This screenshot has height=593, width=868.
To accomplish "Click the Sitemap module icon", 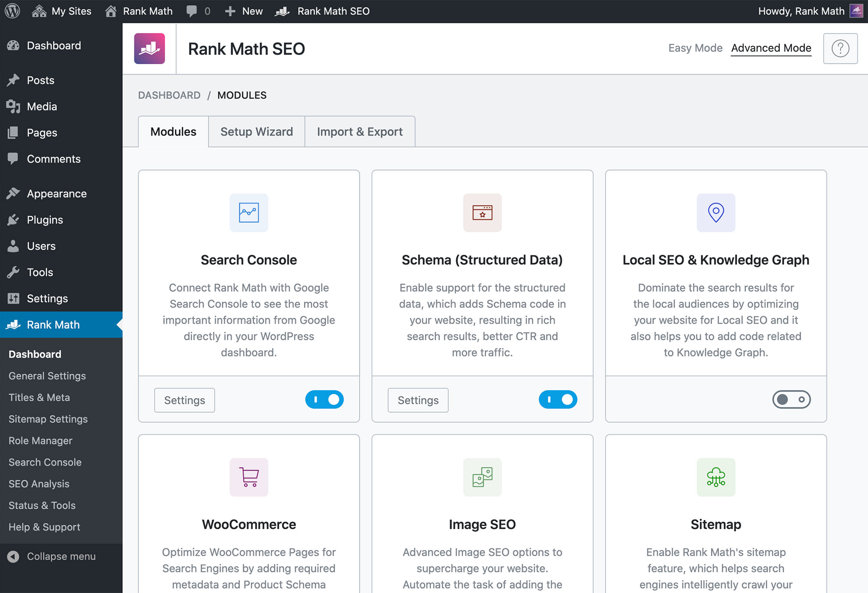I will [x=716, y=477].
